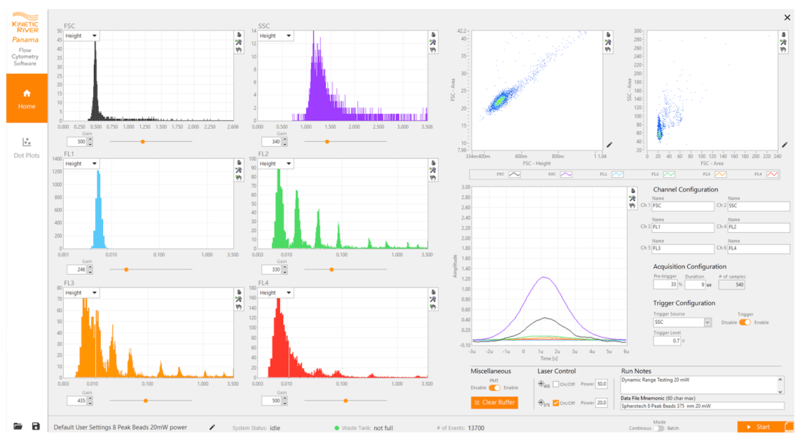Select the zoom tool on FL1 histogram
The width and height of the screenshot is (800, 435).
pos(238,170)
